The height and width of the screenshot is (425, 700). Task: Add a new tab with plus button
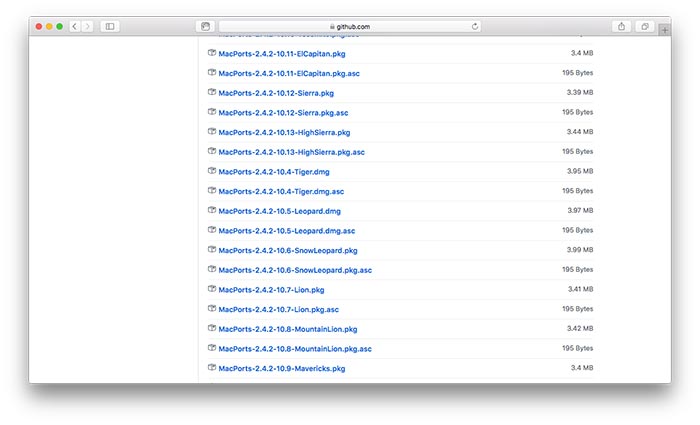pos(665,30)
